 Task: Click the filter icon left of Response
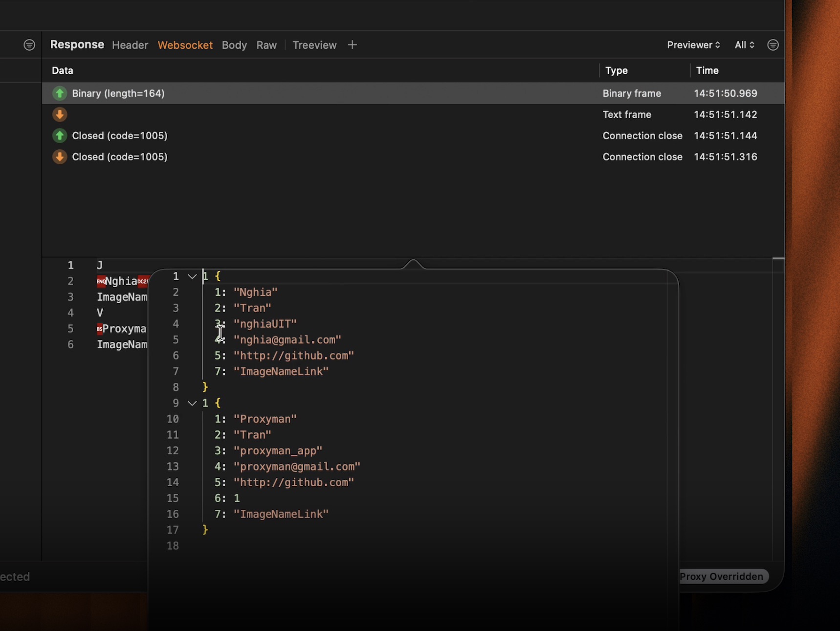point(29,45)
